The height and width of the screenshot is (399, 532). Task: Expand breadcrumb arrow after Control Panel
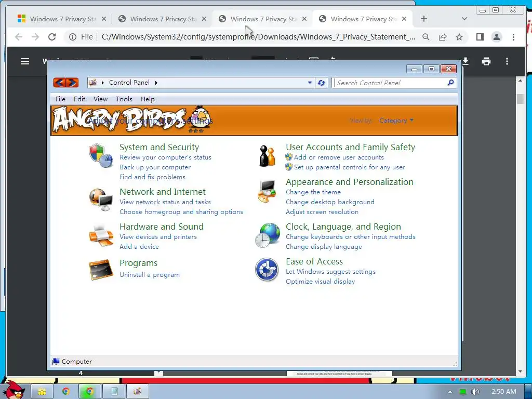(x=156, y=83)
